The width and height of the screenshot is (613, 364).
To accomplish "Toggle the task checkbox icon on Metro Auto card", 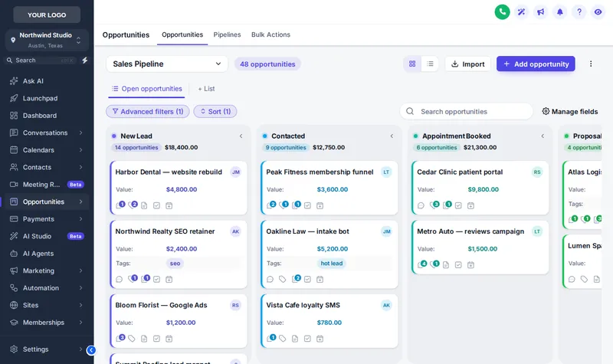I will coord(458,264).
